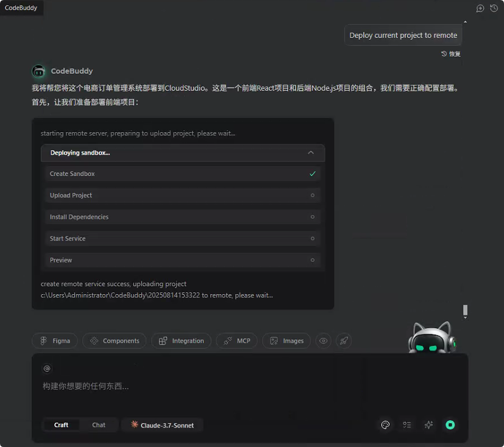The height and width of the screenshot is (447, 504).
Task: Stop generation with green stop button
Action: (450, 425)
